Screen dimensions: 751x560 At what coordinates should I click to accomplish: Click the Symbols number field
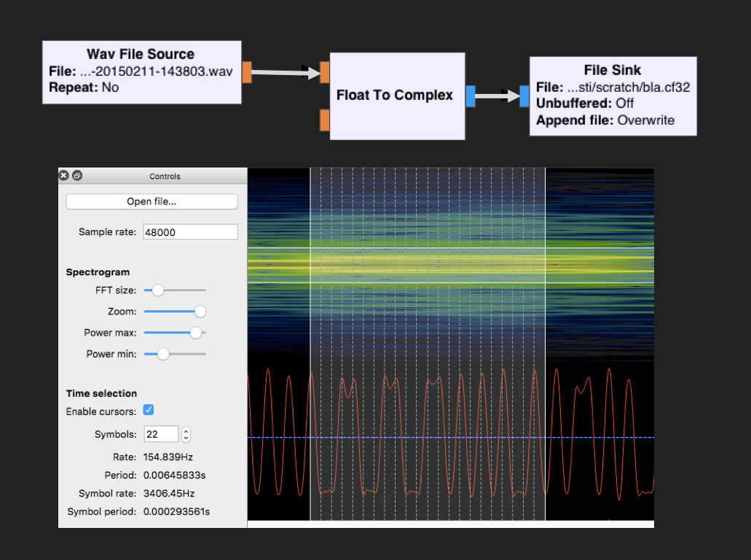pyautogui.click(x=161, y=434)
